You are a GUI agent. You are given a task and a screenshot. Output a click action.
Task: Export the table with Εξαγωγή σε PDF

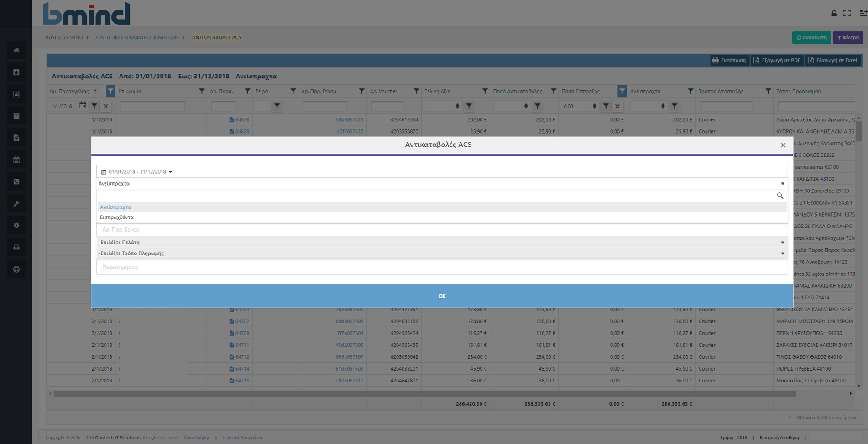pyautogui.click(x=777, y=60)
